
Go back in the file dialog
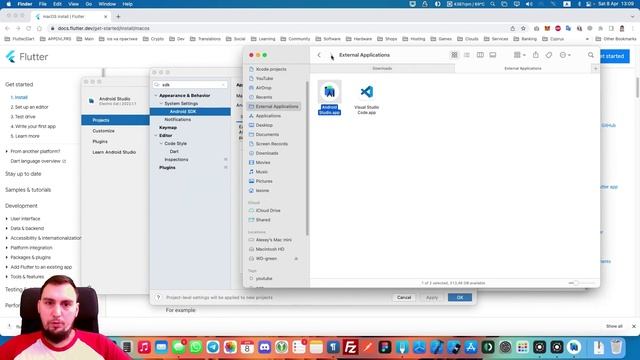[x=319, y=55]
